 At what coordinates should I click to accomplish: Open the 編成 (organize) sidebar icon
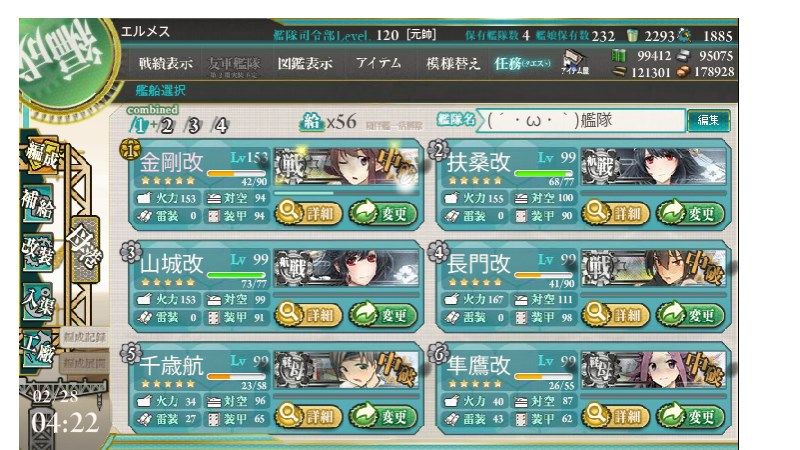(44, 156)
